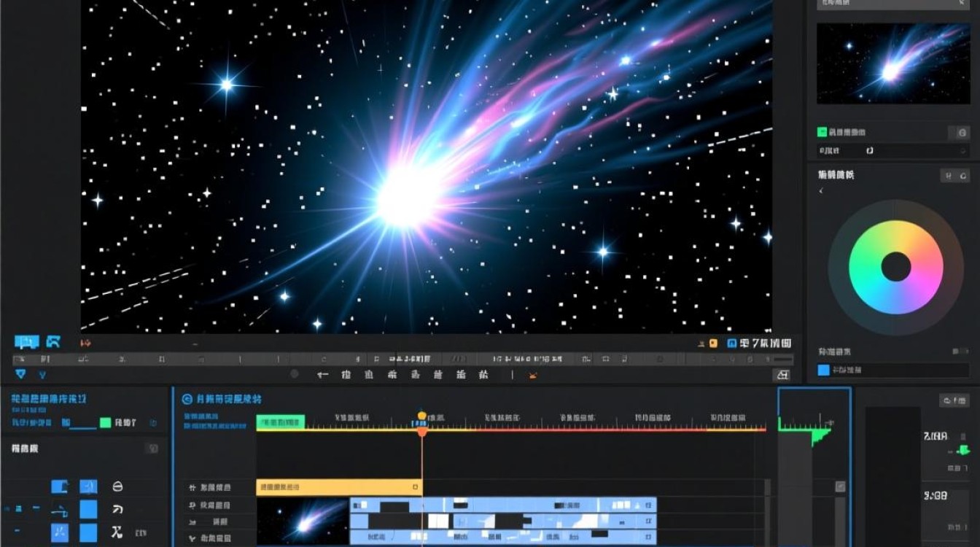980x547 pixels.
Task: Click the boxed icon button at the toolbar's far right end
Action: click(x=781, y=375)
